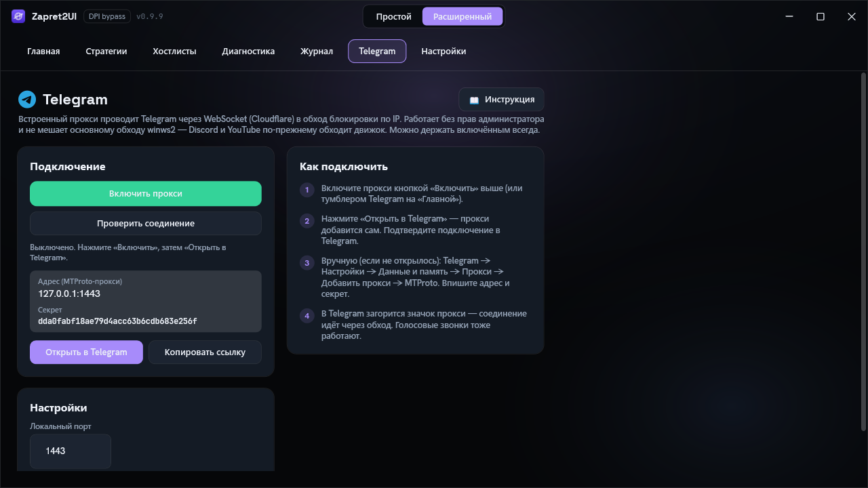The image size is (868, 488).
Task: Click Открыть в Telegram button
Action: click(x=86, y=352)
